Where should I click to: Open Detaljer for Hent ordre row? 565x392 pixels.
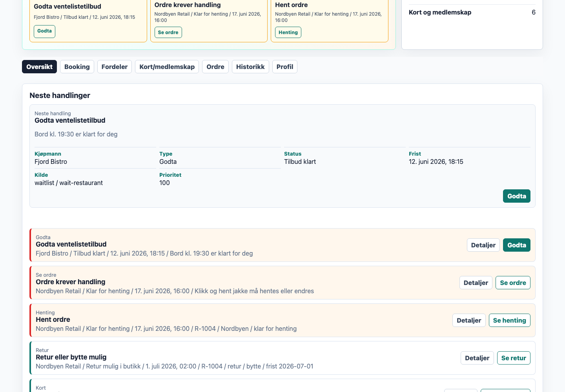469,320
